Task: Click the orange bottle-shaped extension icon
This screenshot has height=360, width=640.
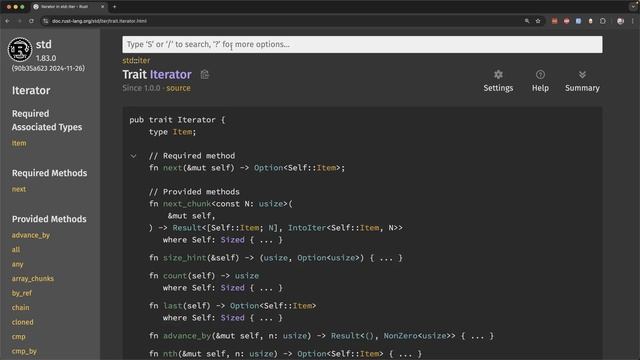Action: 590,21
